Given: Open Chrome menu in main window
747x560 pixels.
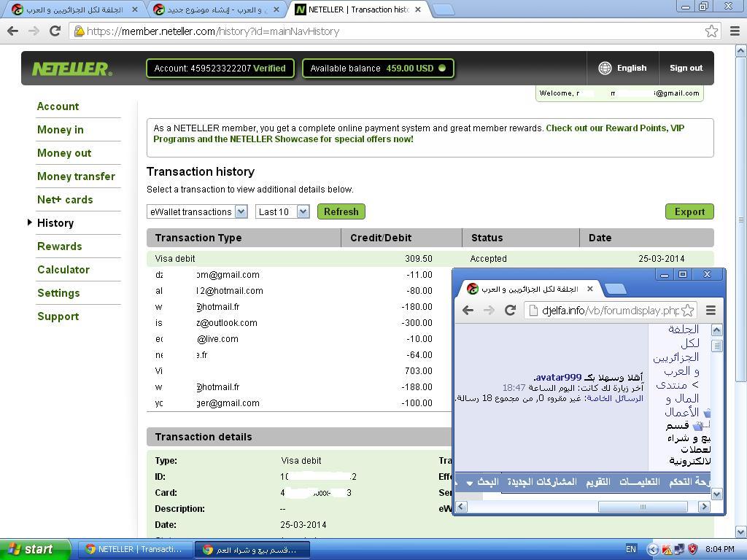Looking at the screenshot, I should pyautogui.click(x=735, y=31).
